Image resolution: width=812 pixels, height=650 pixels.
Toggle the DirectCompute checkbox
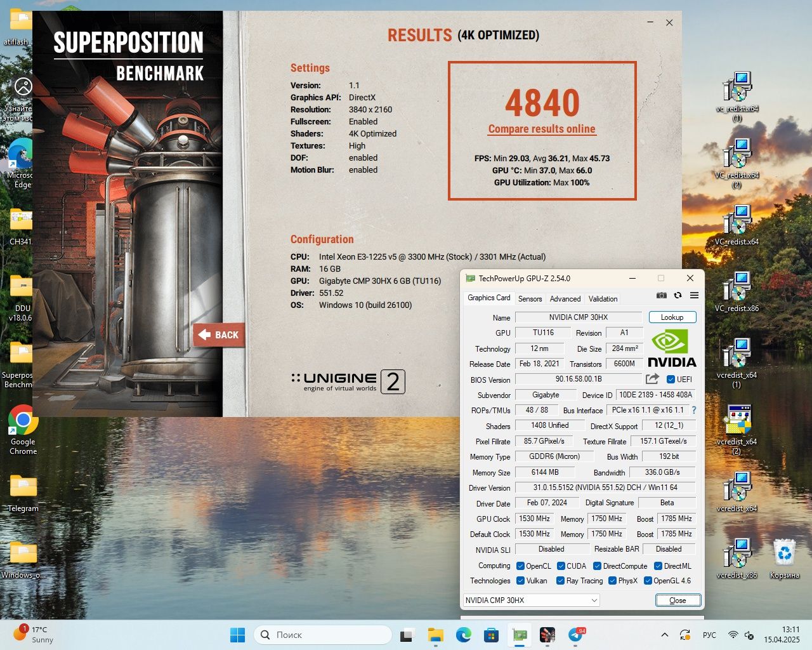597,566
